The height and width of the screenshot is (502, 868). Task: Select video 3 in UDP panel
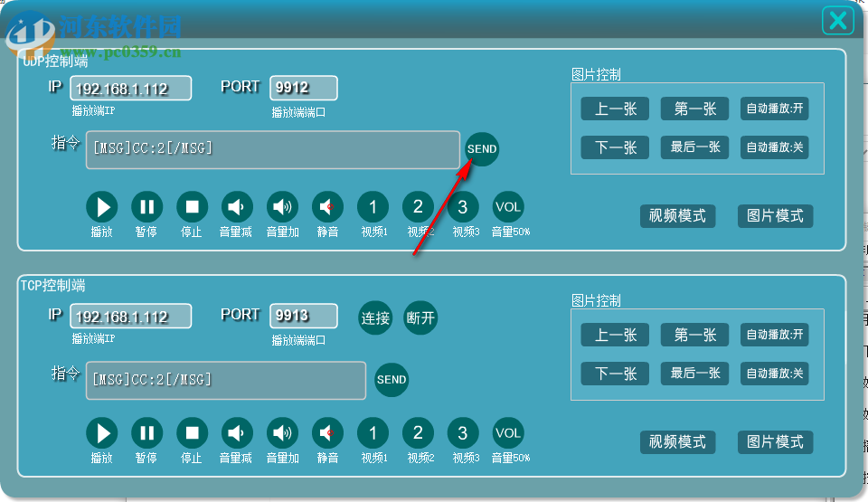click(x=463, y=207)
